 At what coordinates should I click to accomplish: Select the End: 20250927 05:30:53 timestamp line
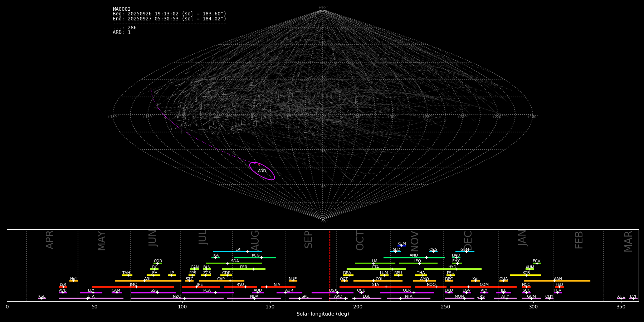tap(170, 19)
